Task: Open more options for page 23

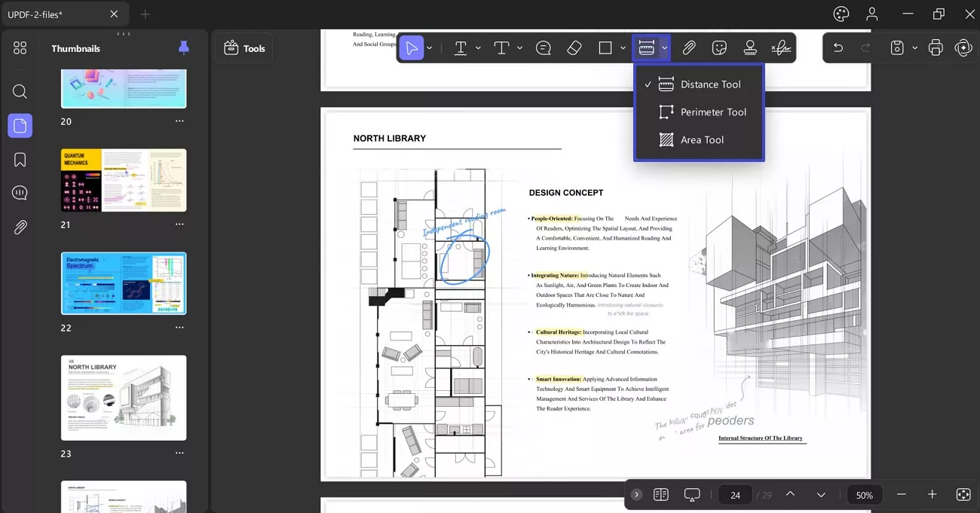Action: (179, 453)
